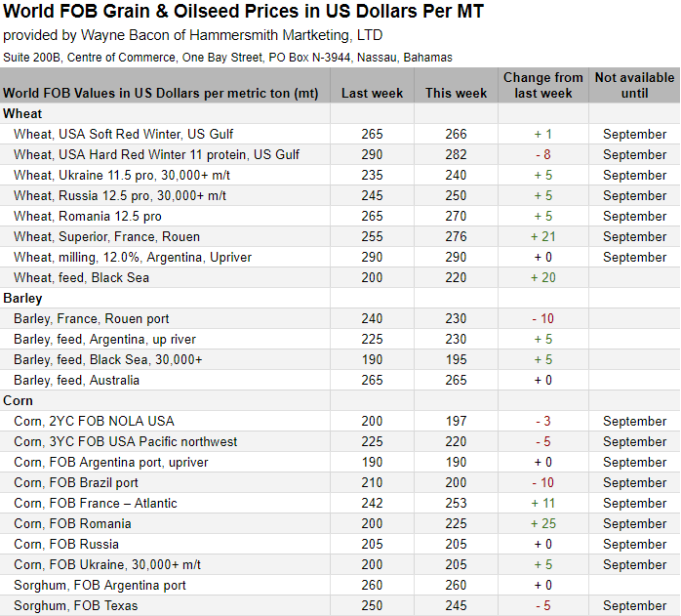681x616 pixels.
Task: Click 'Barley, feed, Australia' row label
Action: (x=76, y=380)
